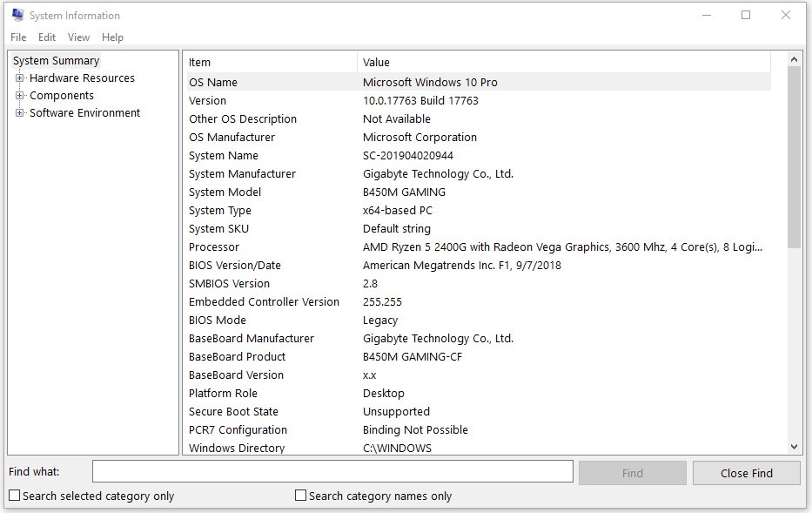
Task: Click the value C:\WINDOWS
Action: click(397, 448)
